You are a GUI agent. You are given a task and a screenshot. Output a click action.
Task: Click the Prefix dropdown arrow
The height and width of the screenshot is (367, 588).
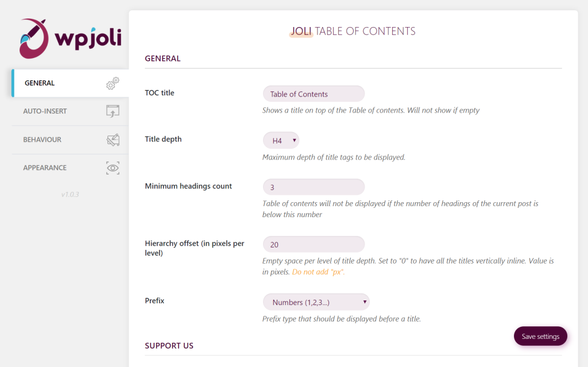[x=364, y=302]
